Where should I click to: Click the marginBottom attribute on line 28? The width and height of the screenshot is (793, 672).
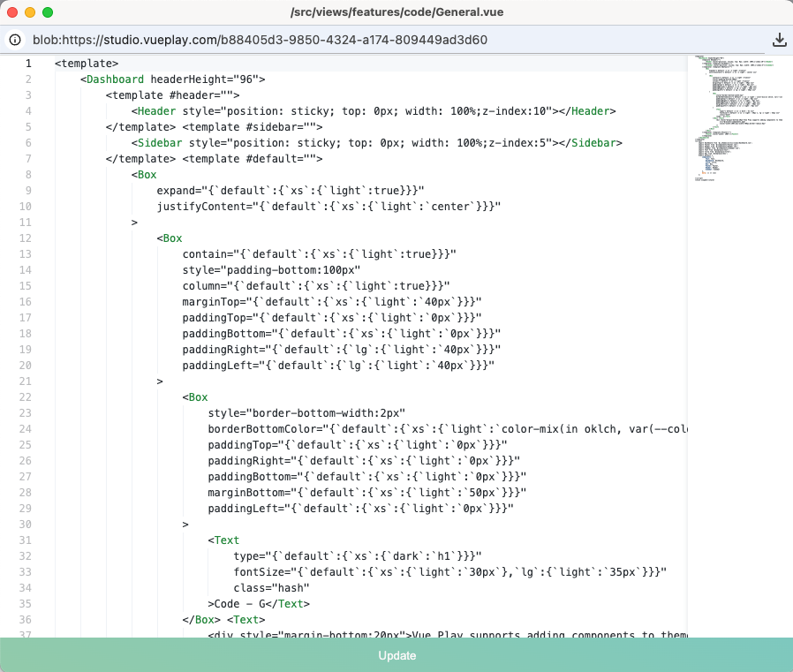tap(367, 493)
